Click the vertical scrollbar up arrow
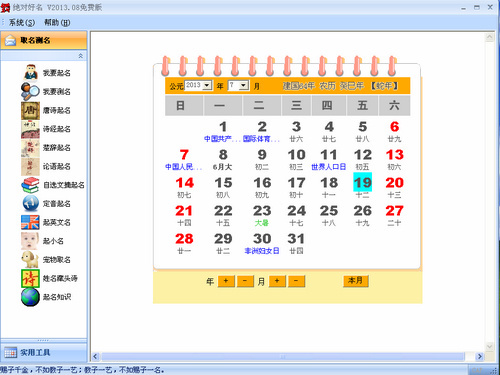Image resolution: width=500 pixels, height=375 pixels. pos(489,37)
